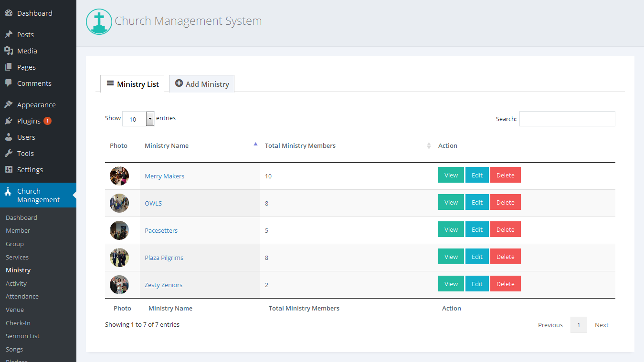The height and width of the screenshot is (362, 644).
Task: Edit the Pacesetters ministry
Action: [477, 229]
